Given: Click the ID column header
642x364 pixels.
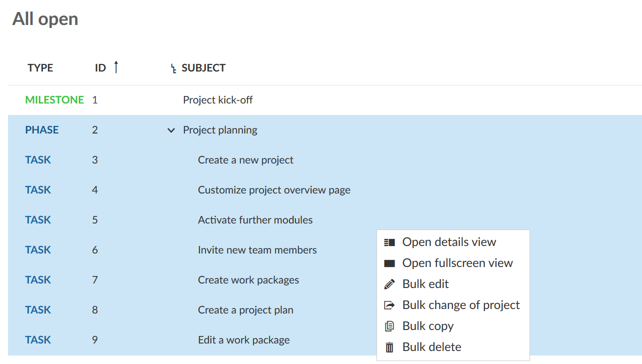Looking at the screenshot, I should click(x=100, y=68).
